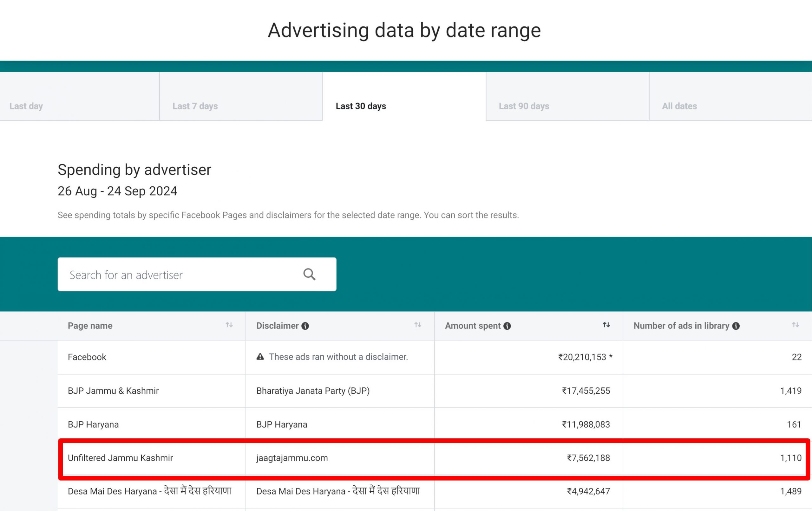Click ads count 22 for Facebook

[x=796, y=357]
